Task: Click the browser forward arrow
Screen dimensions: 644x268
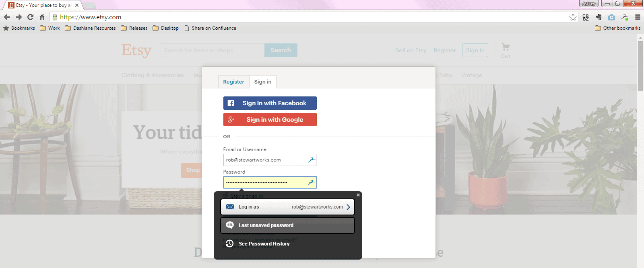Action: [19, 17]
